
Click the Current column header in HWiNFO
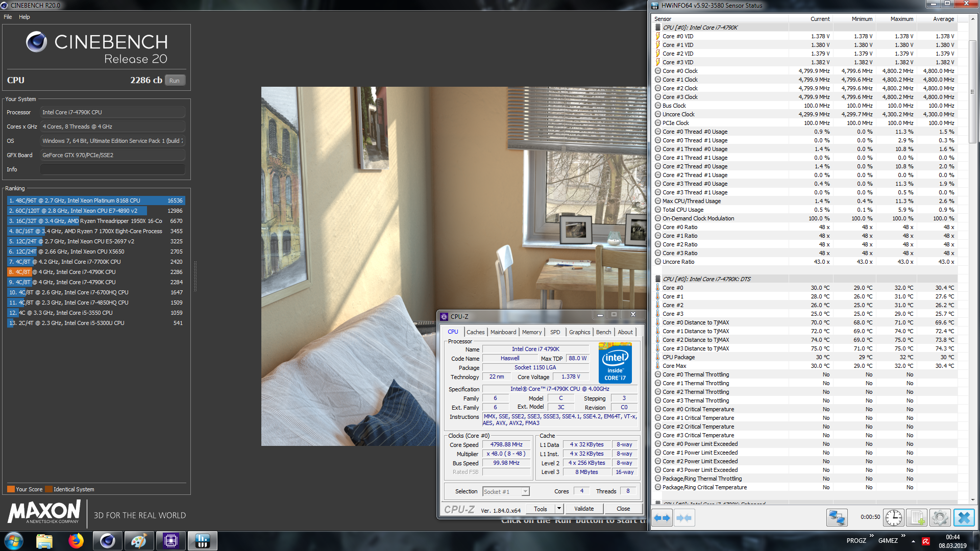811,19
